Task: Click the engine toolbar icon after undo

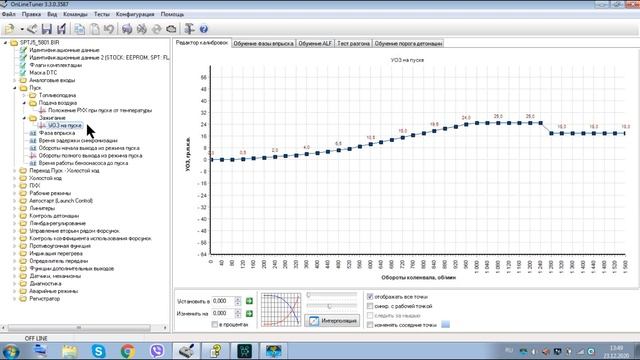Action: tap(127, 29)
